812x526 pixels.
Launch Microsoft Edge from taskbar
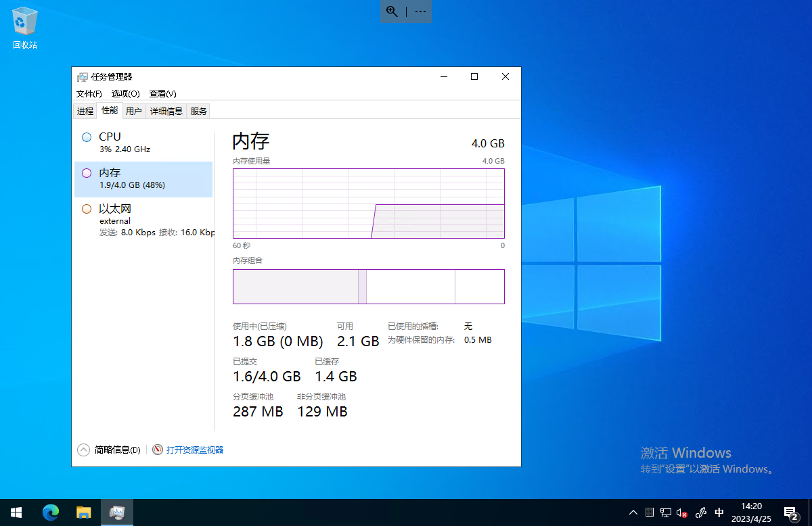coord(51,512)
